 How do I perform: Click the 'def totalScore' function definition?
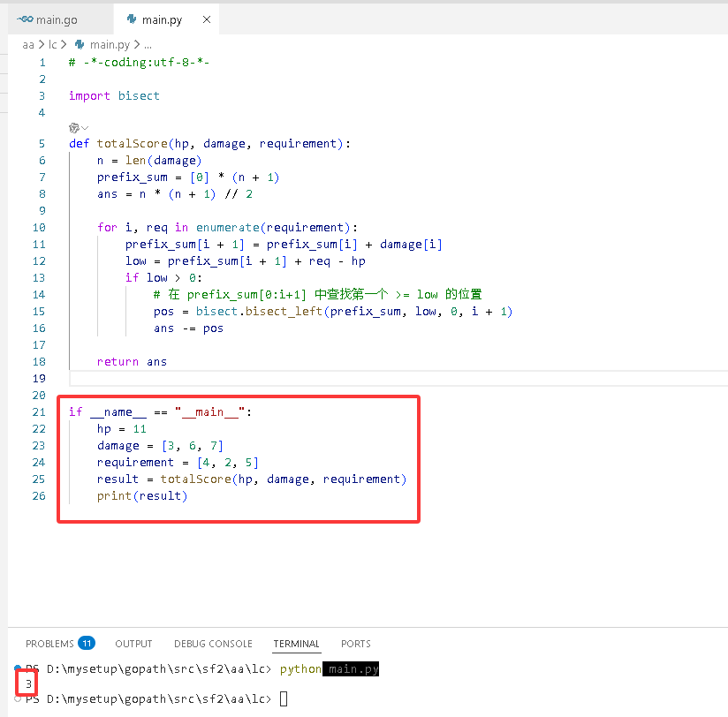click(x=210, y=144)
